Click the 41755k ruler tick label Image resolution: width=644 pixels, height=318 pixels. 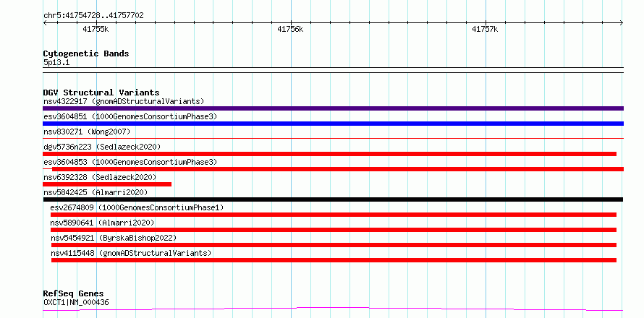[96, 29]
